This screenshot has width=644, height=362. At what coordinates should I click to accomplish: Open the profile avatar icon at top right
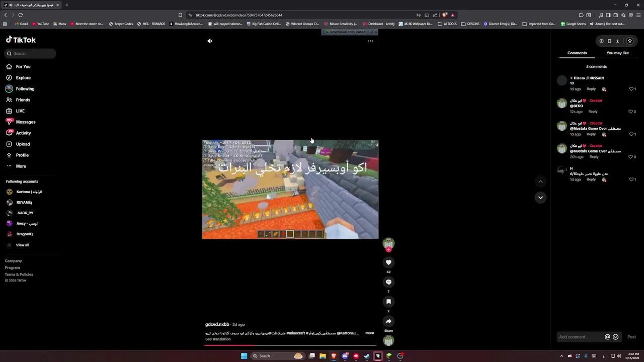(629, 41)
